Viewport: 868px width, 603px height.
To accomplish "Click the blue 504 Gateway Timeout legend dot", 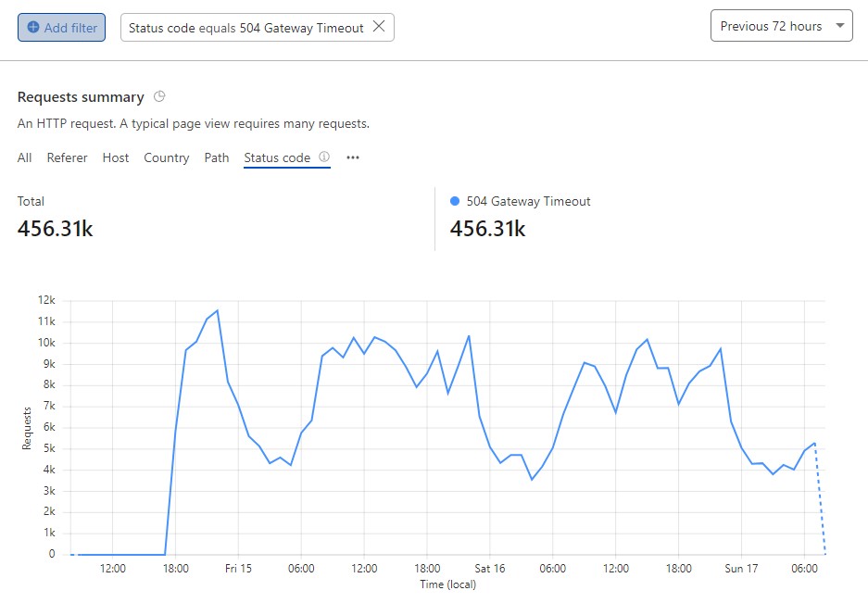I will tap(455, 201).
